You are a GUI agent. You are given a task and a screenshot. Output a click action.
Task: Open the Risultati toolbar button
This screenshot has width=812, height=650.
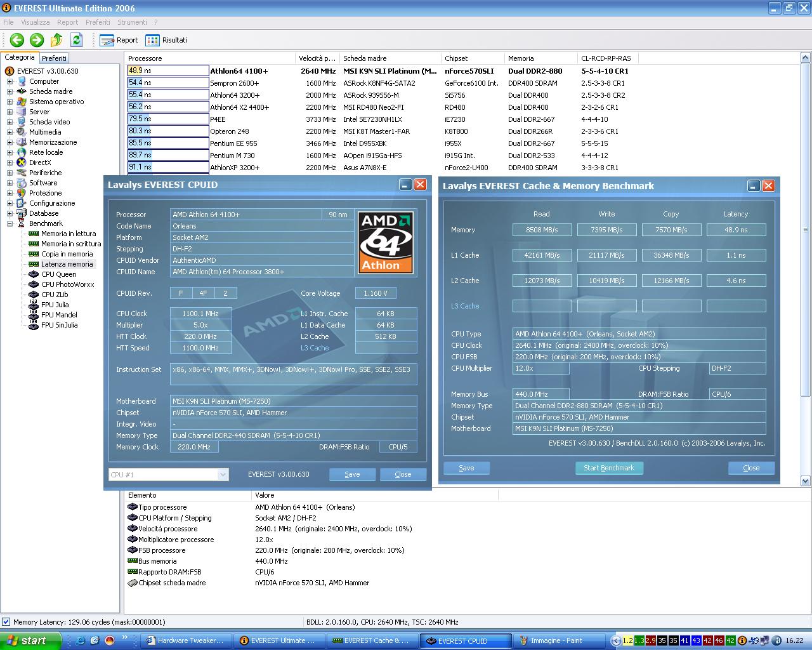(x=166, y=40)
